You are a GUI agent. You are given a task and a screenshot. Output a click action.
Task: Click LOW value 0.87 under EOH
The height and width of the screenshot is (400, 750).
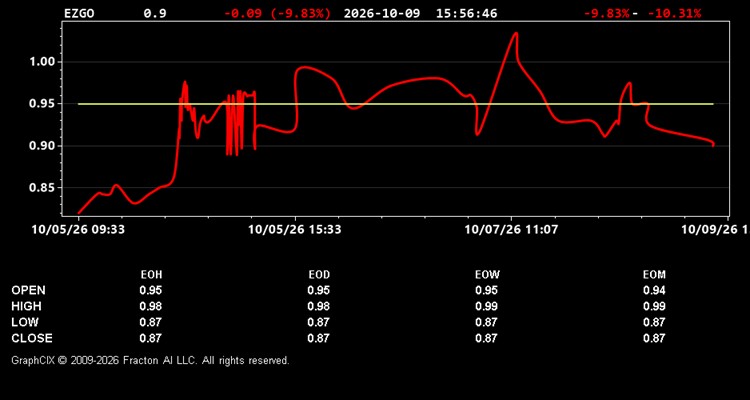coord(151,322)
